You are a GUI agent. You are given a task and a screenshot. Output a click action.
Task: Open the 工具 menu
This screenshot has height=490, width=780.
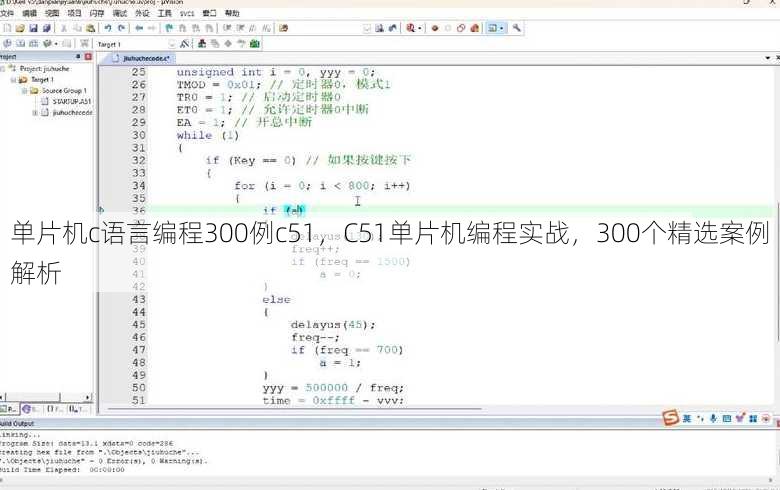click(164, 13)
